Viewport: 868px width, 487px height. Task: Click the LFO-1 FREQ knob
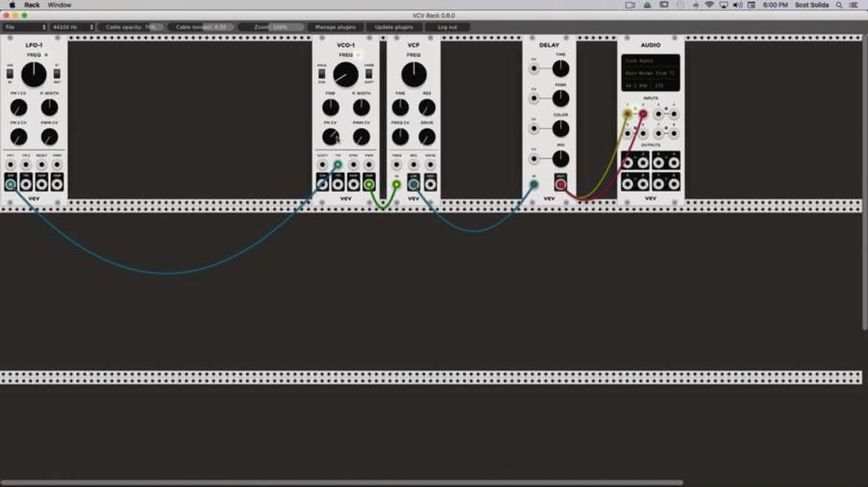(34, 74)
